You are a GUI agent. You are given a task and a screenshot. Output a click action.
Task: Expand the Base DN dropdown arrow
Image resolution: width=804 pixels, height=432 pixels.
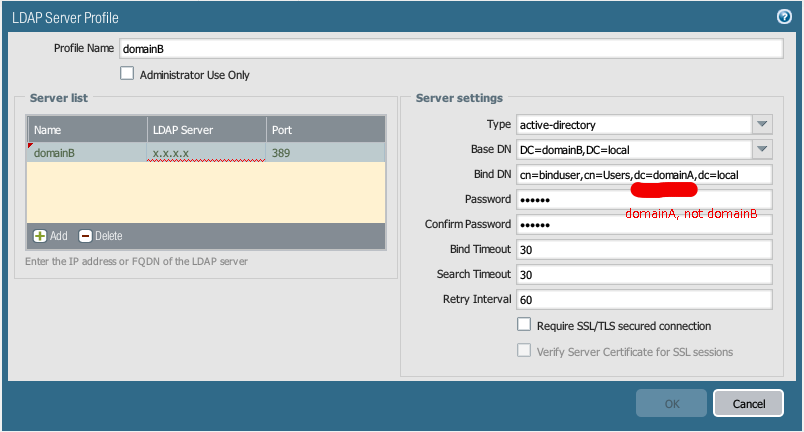[762, 149]
